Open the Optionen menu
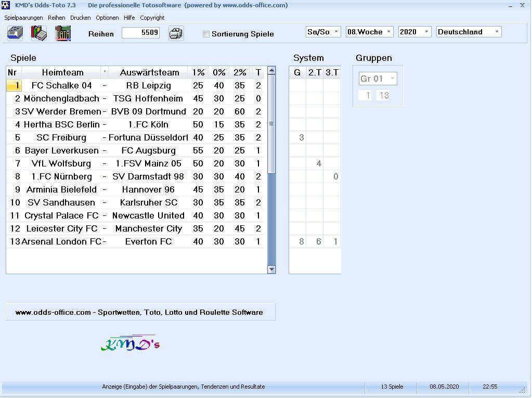 107,18
